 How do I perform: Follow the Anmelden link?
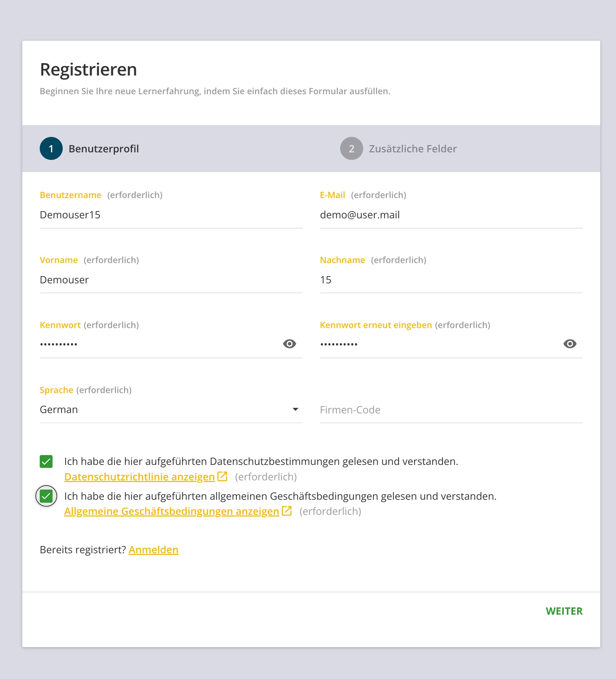[154, 550]
